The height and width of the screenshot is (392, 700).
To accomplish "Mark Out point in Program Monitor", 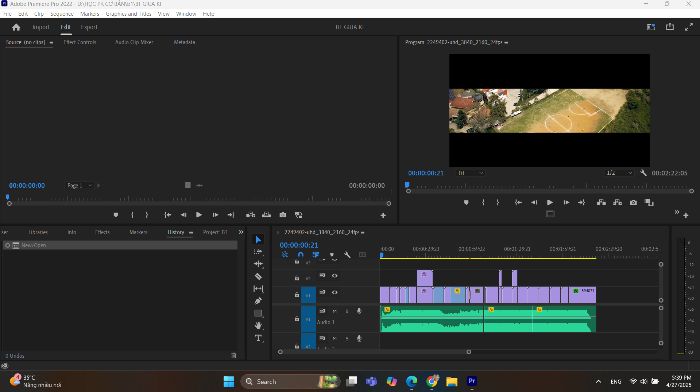I will point(498,202).
